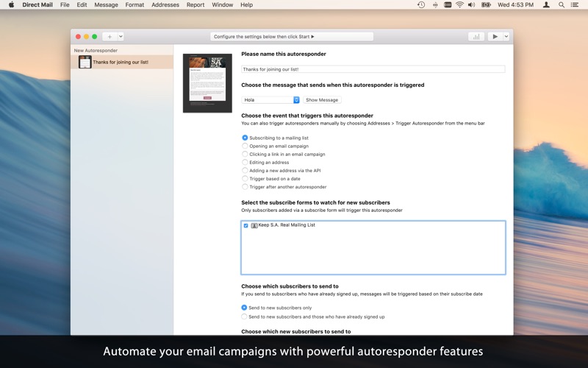Open the Addresses menu
This screenshot has height=368, width=588.
pos(165,5)
